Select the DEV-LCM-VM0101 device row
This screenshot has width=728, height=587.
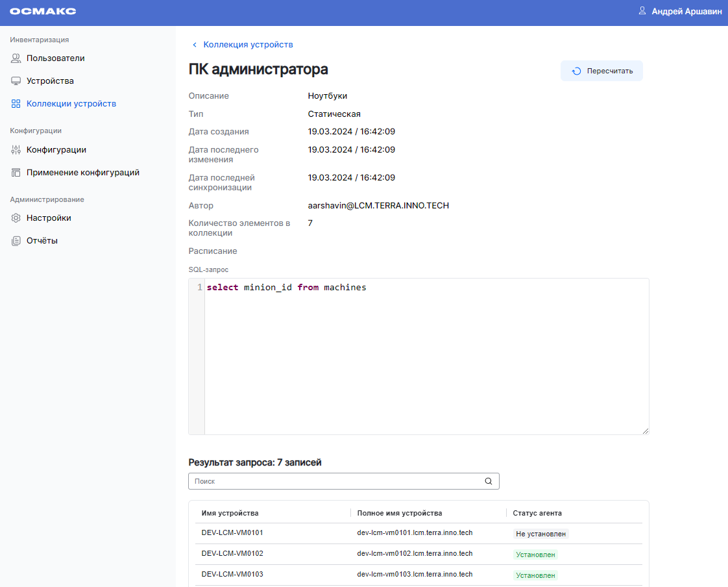click(x=232, y=533)
